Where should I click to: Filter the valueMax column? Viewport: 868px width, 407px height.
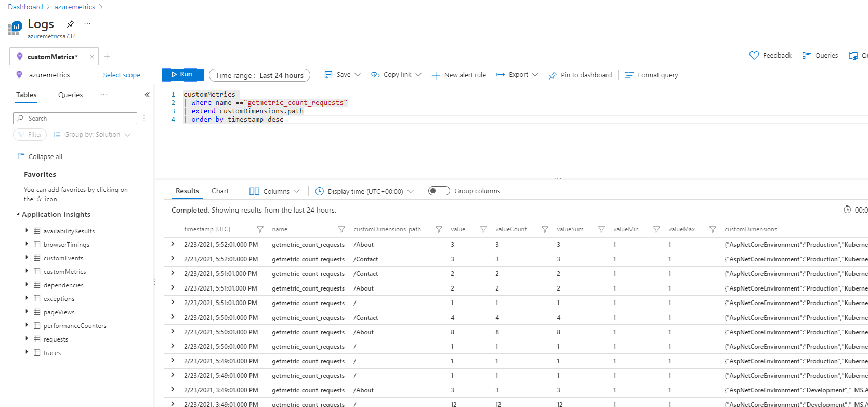click(713, 229)
